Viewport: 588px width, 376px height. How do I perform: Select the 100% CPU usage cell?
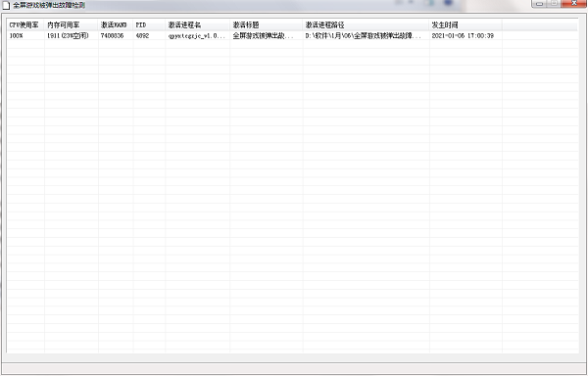click(25, 35)
